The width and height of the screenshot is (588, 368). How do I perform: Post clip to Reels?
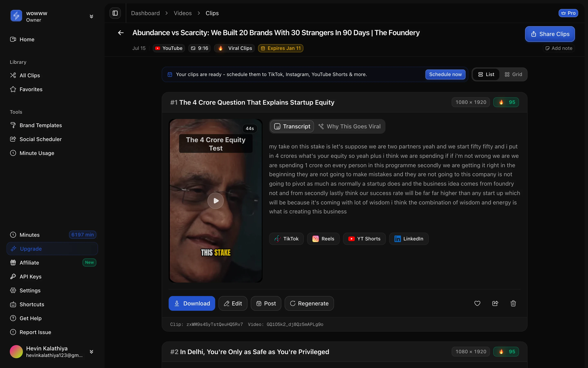coord(323,239)
